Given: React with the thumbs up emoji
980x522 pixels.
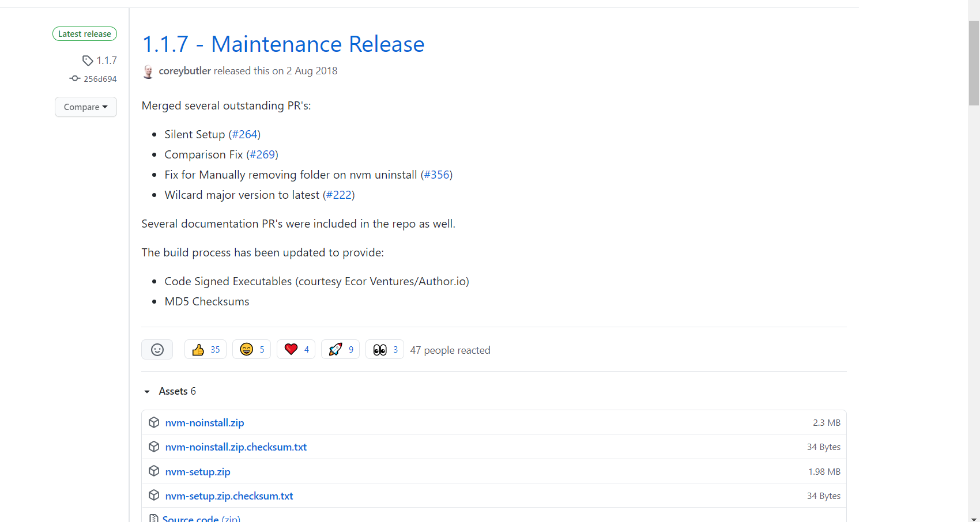Looking at the screenshot, I should [x=205, y=349].
